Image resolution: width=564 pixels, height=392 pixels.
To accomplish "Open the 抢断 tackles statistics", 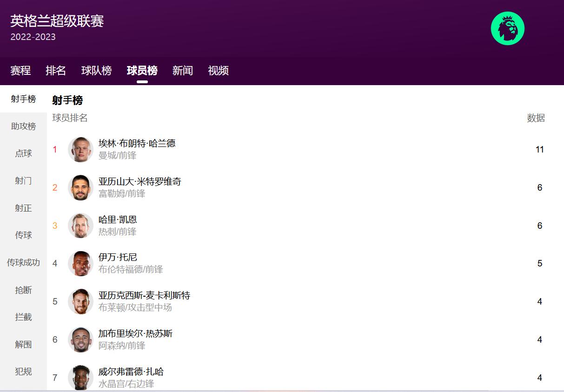I will pyautogui.click(x=23, y=290).
